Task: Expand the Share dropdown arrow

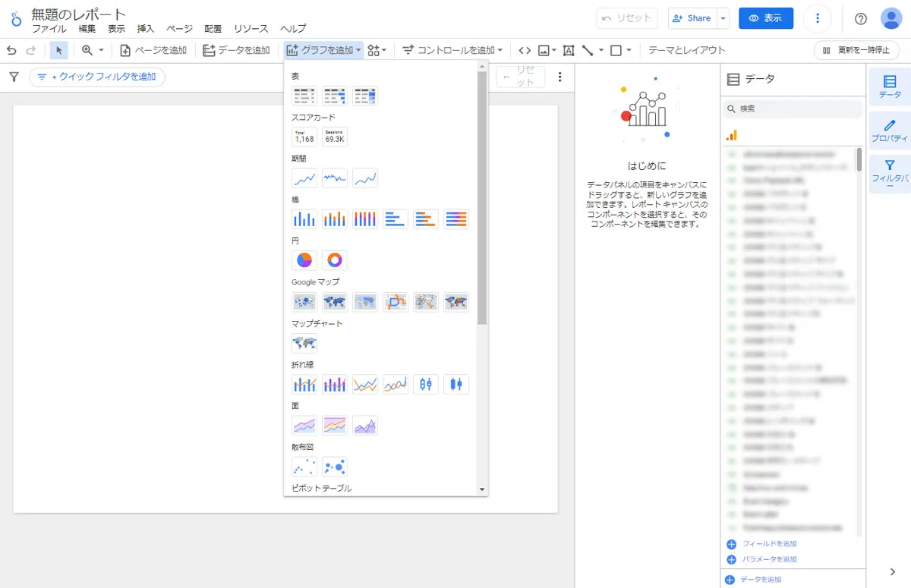Action: [x=723, y=19]
